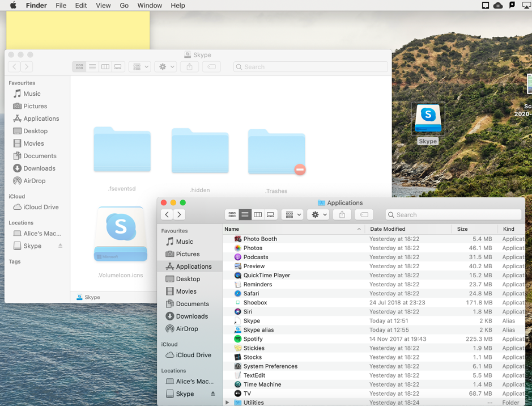
Task: Click the edit tags button in Applications toolbar
Action: 364,215
